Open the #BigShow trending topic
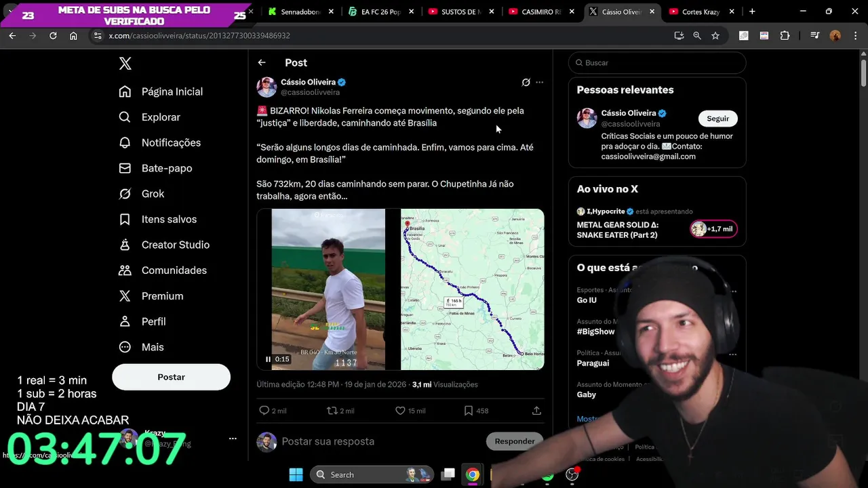 coord(596,331)
